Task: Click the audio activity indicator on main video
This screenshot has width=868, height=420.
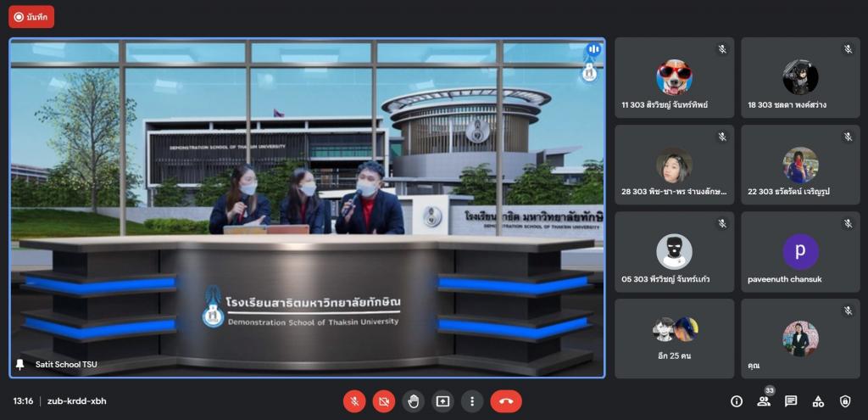Action: [x=593, y=50]
